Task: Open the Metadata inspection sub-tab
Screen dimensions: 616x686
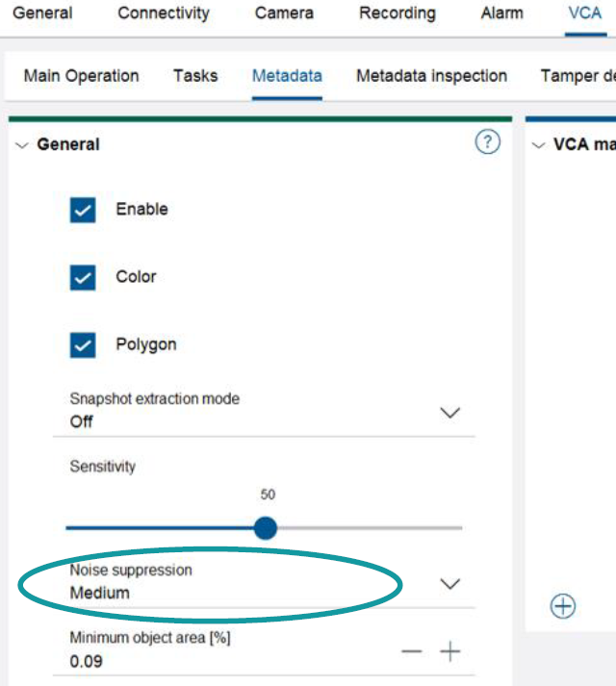Action: (431, 76)
